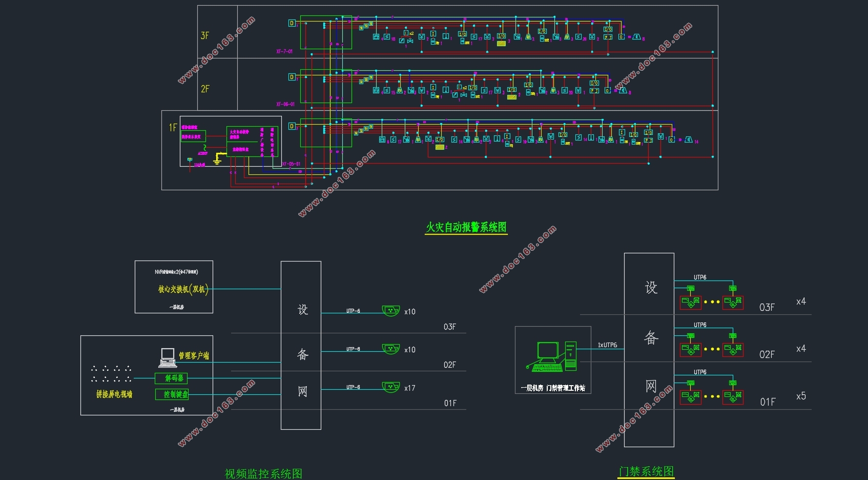
Task: Click the x10 count on video 02F row
Action: pos(409,350)
